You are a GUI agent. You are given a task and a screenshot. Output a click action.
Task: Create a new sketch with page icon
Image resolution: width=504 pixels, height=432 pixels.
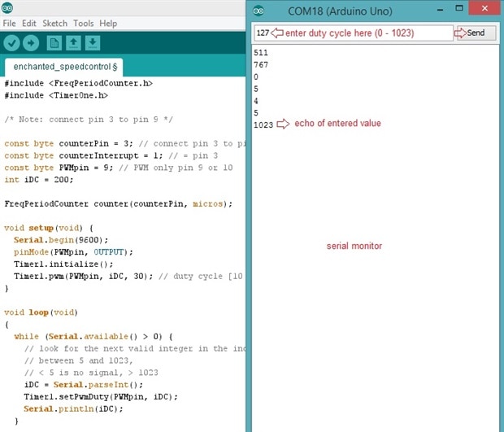tap(54, 43)
